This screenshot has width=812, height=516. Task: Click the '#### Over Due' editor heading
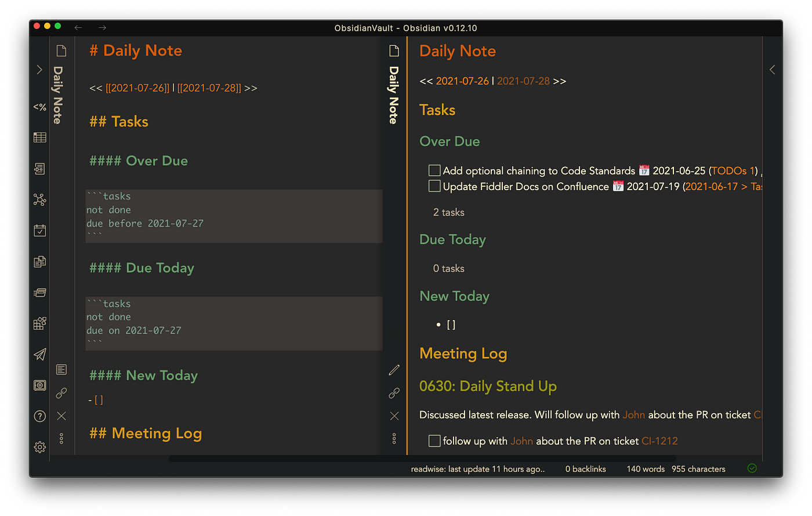139,161
